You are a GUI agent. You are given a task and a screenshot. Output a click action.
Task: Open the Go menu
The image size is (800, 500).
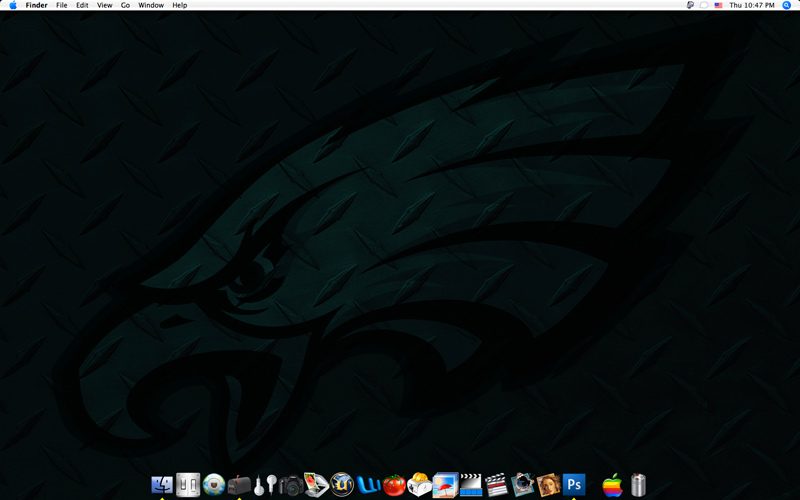tap(126, 5)
